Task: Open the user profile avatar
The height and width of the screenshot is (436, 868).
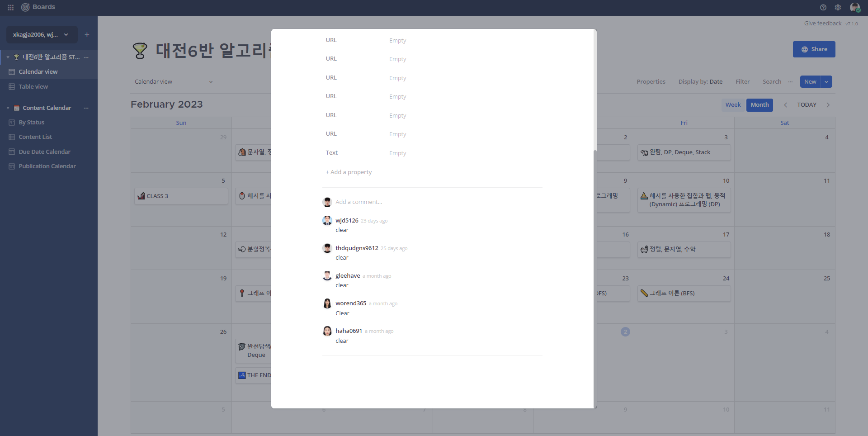Action: point(854,7)
